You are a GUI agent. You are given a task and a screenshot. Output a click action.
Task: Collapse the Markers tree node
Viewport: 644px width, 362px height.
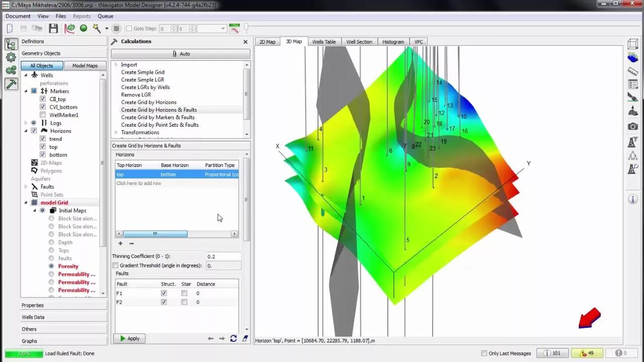pyautogui.click(x=26, y=91)
